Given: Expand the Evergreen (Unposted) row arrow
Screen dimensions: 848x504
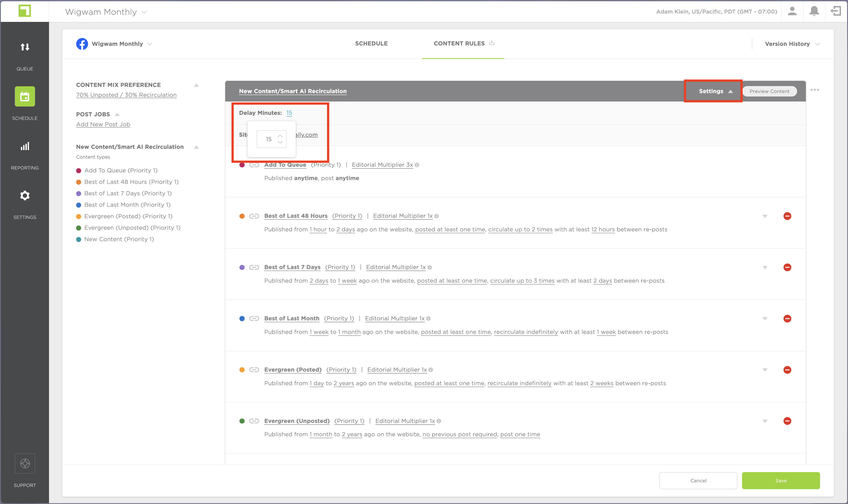Looking at the screenshot, I should tap(765, 421).
